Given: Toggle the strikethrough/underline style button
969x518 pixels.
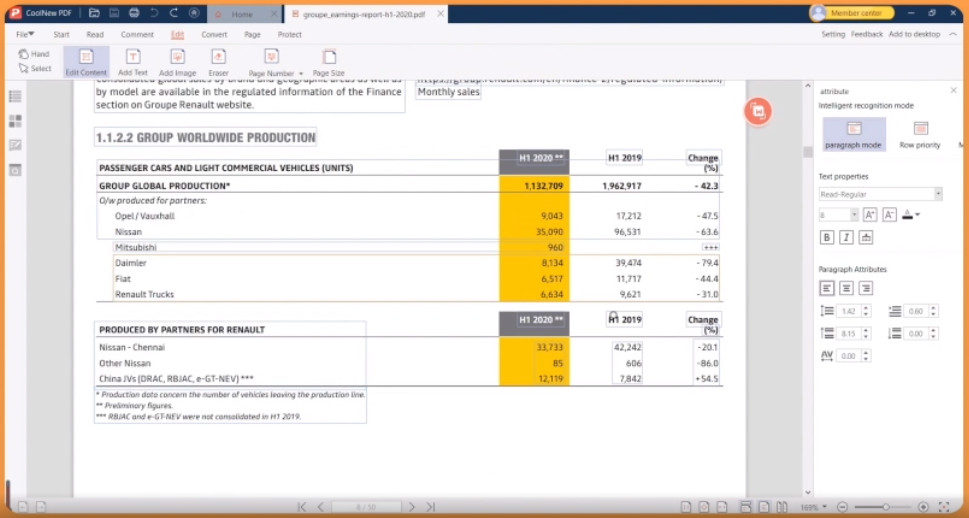Looking at the screenshot, I should (866, 237).
